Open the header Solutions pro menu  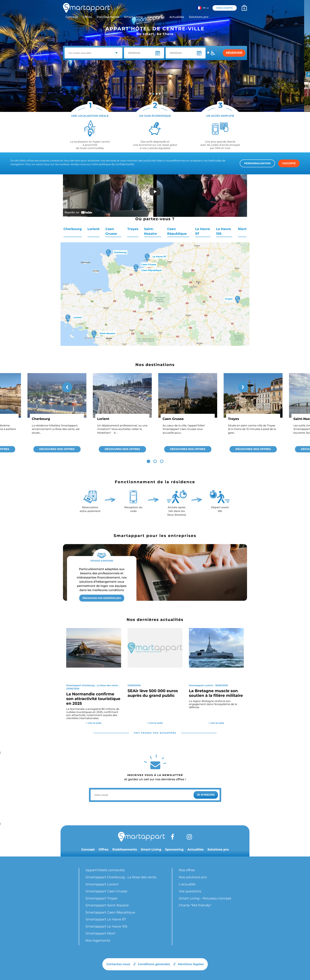tap(199, 17)
